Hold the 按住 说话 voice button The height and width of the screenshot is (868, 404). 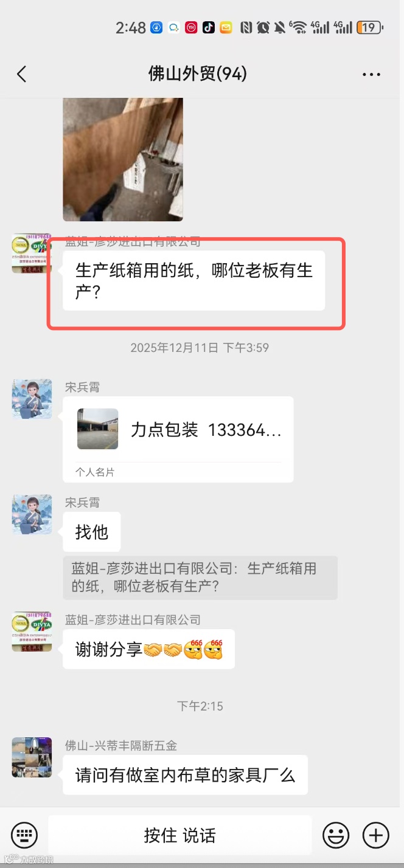[180, 835]
